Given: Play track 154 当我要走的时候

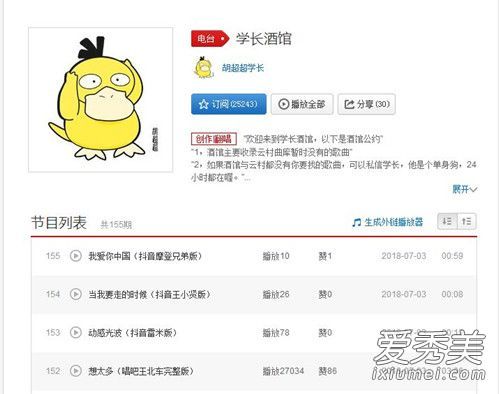Looking at the screenshot, I should coord(76,294).
